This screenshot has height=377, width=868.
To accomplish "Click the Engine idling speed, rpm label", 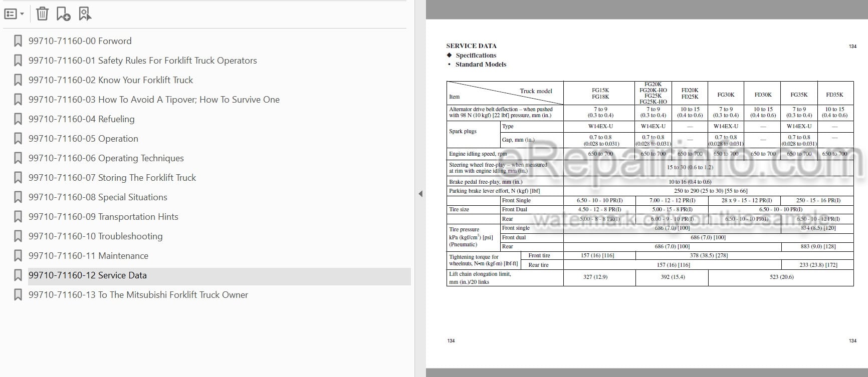I will 478,154.
